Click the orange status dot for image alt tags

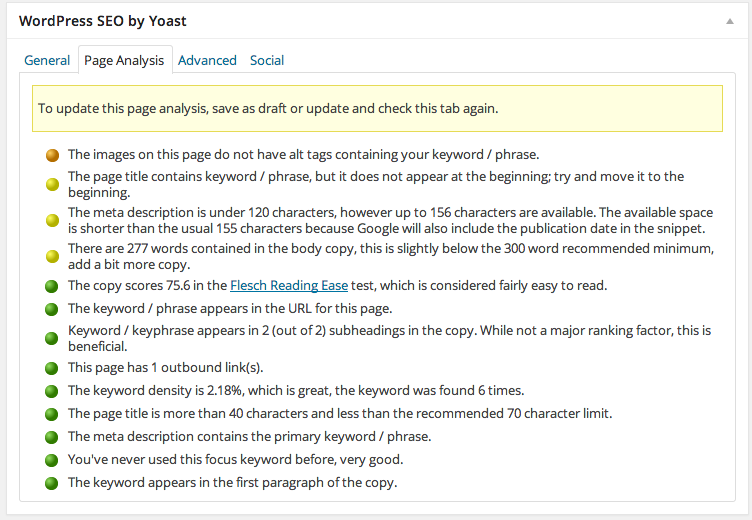pyautogui.click(x=52, y=155)
